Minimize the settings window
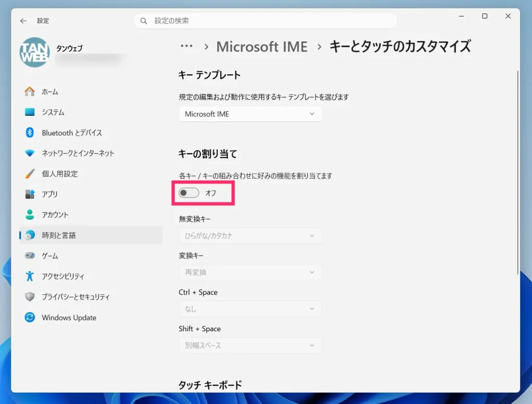The image size is (532, 404). [461, 16]
